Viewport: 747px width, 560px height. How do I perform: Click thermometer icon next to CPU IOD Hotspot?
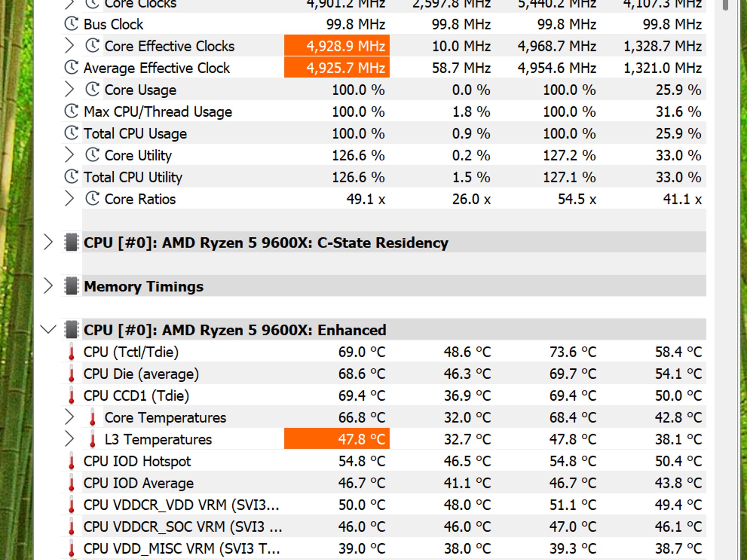point(71,462)
